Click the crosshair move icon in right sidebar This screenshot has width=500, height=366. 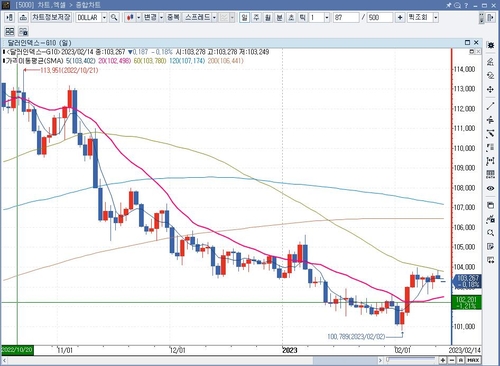tap(490, 89)
